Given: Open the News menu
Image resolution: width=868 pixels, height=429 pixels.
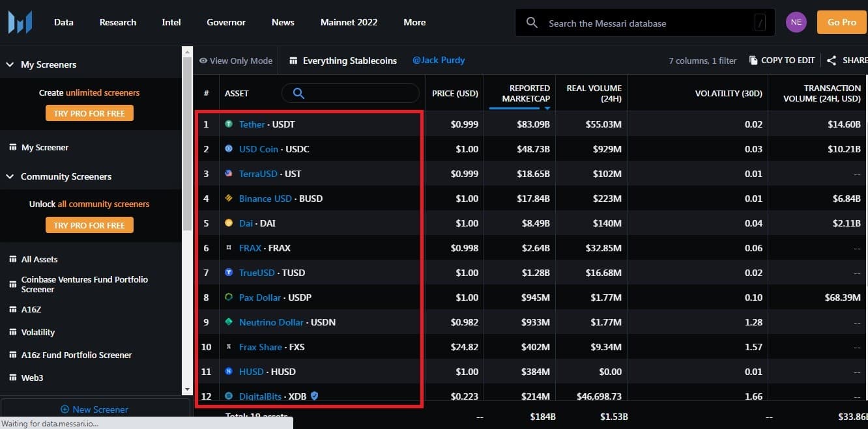Looking at the screenshot, I should pos(283,22).
